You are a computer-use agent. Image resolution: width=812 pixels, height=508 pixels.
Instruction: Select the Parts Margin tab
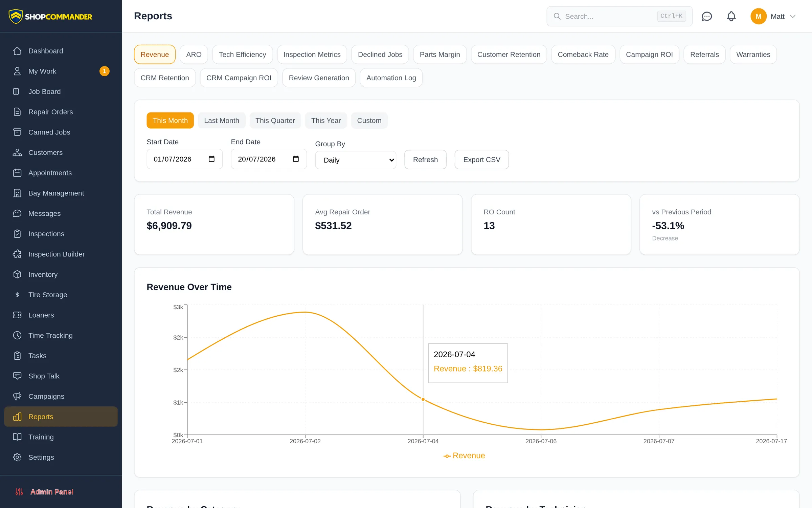click(440, 55)
